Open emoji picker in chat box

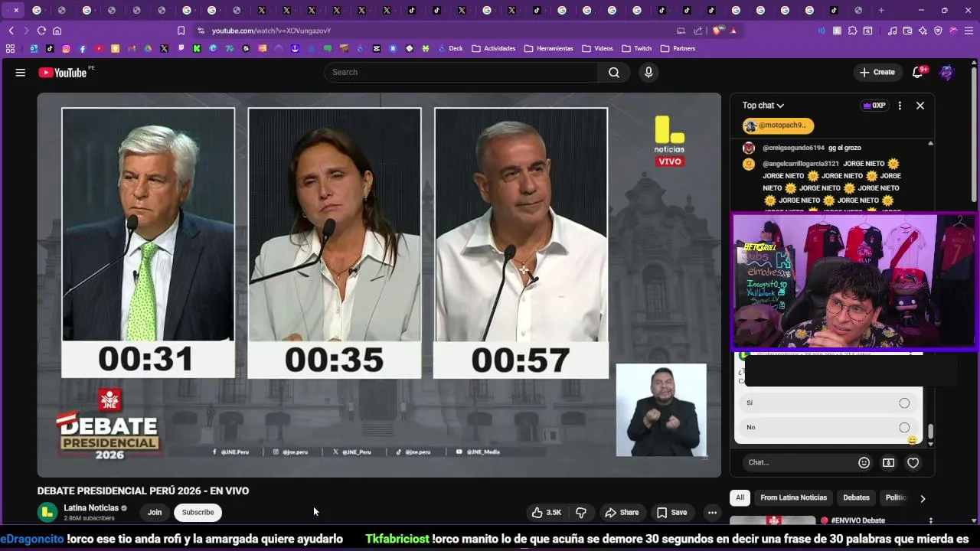click(864, 462)
